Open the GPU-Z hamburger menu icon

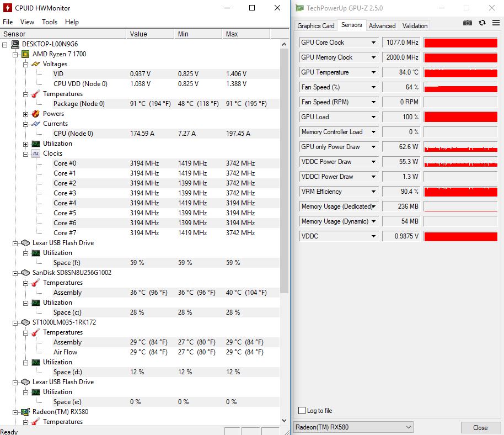pyautogui.click(x=496, y=23)
